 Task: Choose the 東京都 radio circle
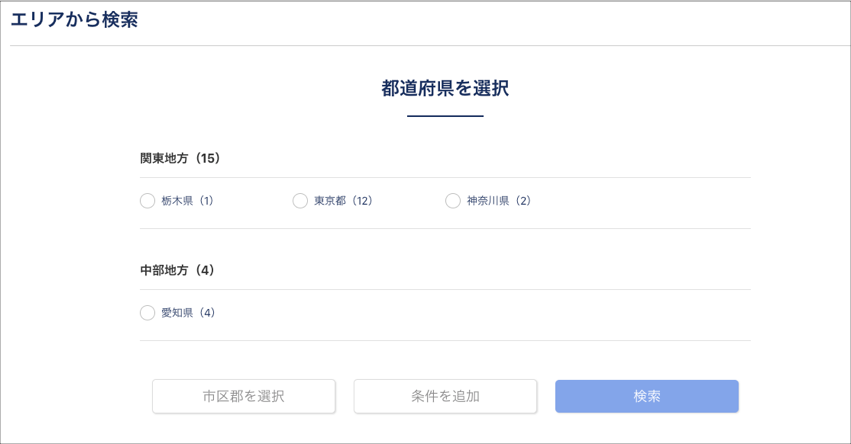[300, 201]
